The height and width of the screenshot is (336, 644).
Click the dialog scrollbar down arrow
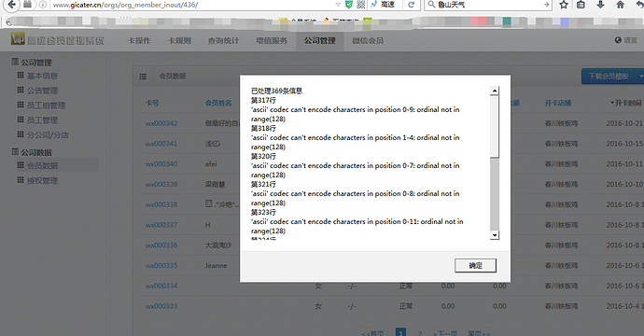point(495,235)
